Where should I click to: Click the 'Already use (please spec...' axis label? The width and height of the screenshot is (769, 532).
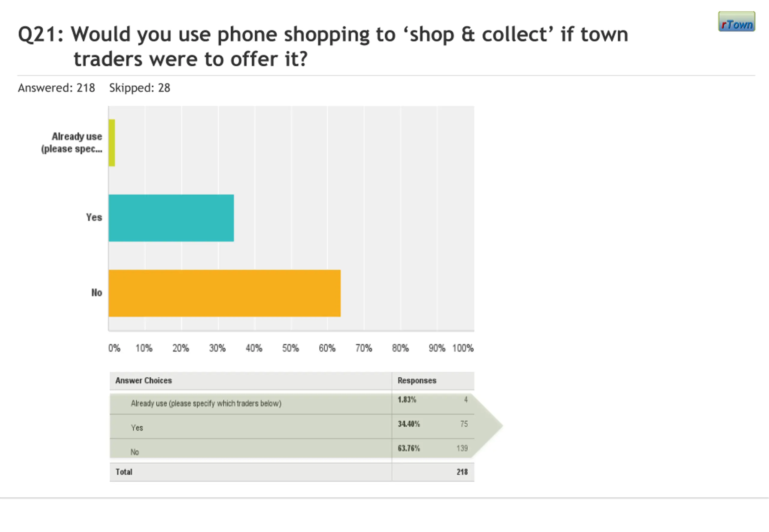(72, 143)
